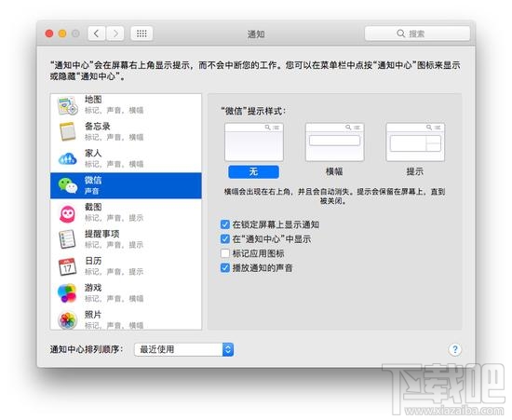Select the 无 alert style thumbnail
The image size is (512, 420).
click(x=254, y=142)
